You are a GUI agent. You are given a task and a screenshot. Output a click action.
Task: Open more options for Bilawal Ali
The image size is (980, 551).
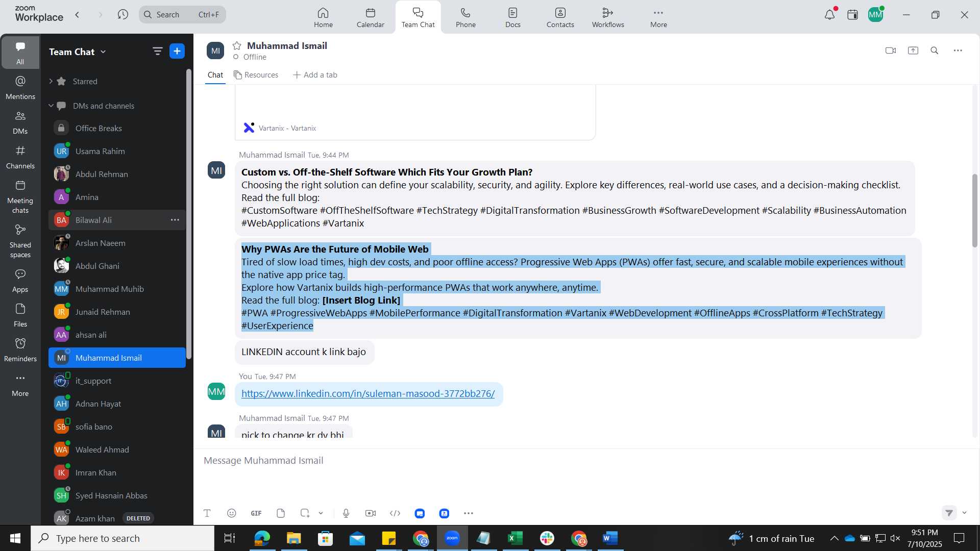175,220
